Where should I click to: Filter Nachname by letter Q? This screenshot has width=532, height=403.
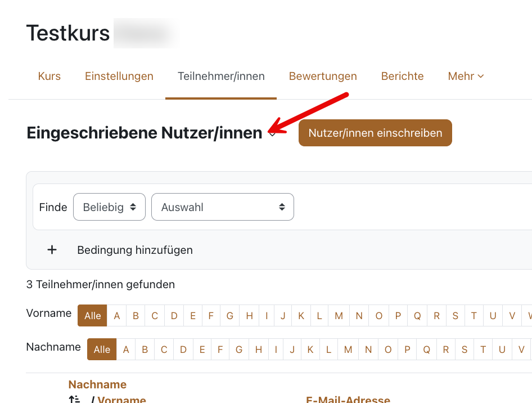pyautogui.click(x=426, y=350)
